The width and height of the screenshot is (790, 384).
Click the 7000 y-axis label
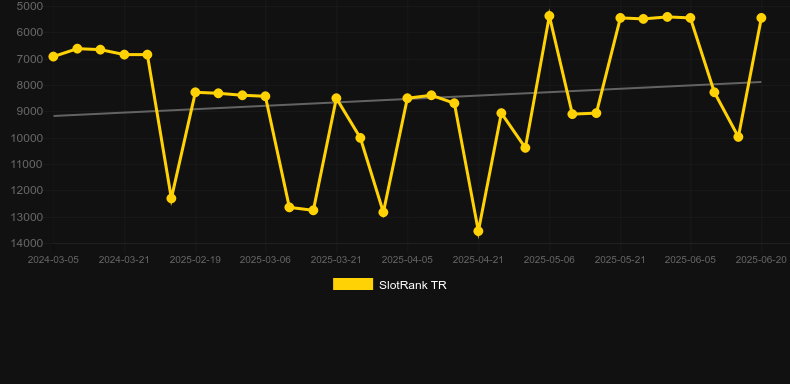coord(30,59)
